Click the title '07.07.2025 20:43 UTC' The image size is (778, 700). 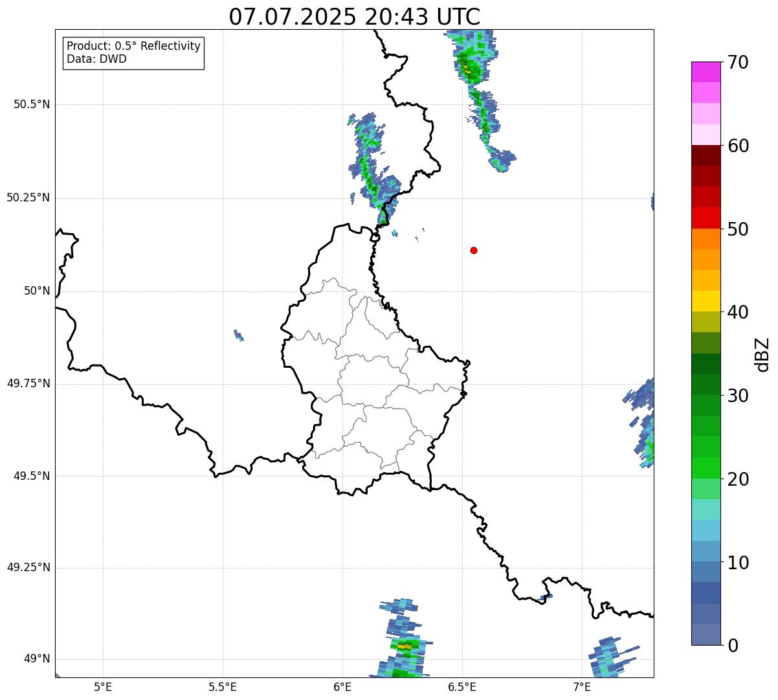355,17
